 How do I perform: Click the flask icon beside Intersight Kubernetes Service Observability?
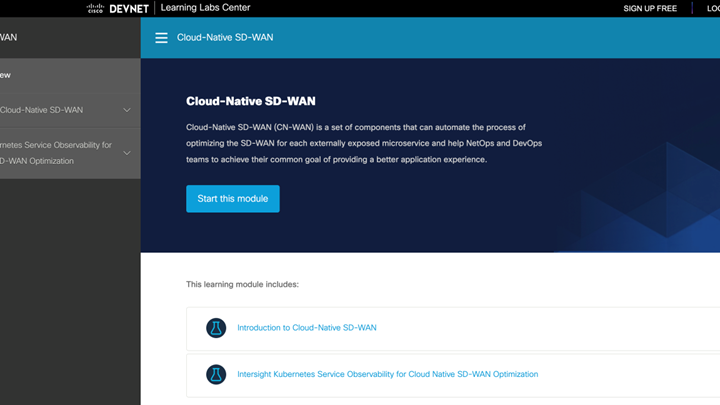[x=216, y=374]
